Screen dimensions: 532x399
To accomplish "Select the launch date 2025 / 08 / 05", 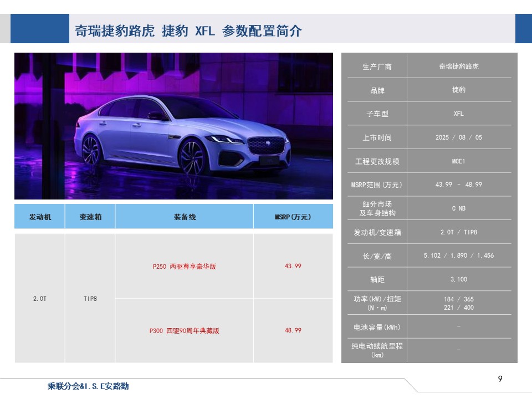I will (x=459, y=137).
